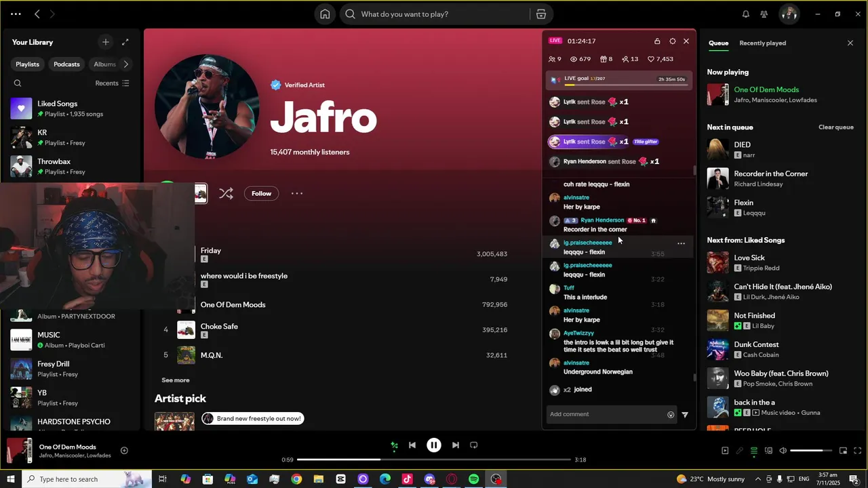Pause the current song
868x488 pixels.
click(434, 445)
